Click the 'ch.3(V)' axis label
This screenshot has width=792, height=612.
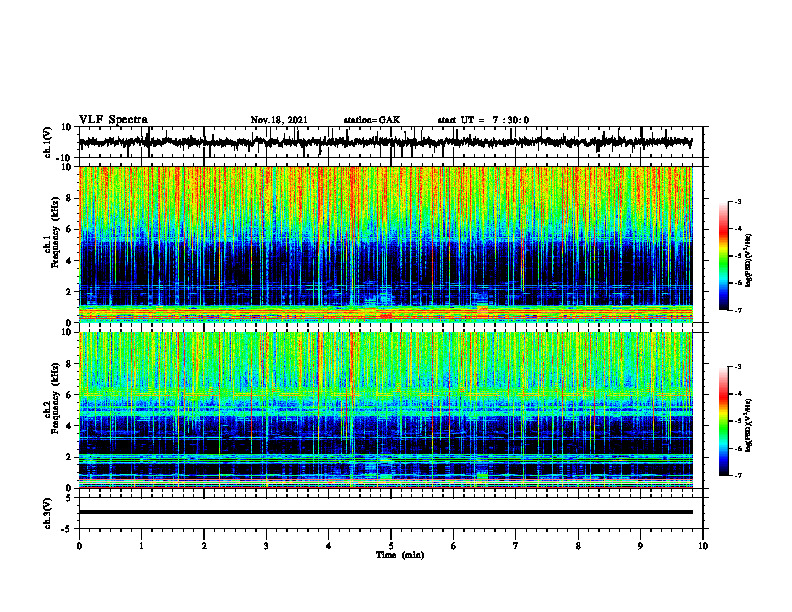tap(48, 514)
